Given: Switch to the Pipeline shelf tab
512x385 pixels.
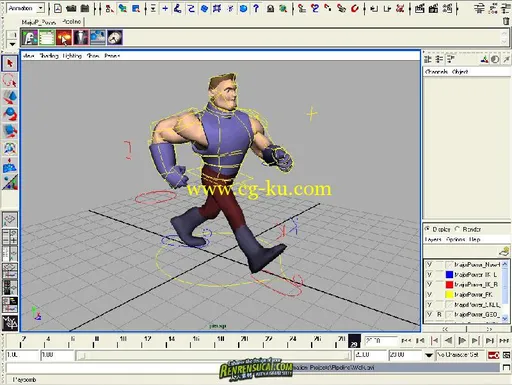Looking at the screenshot, I should click(72, 22).
